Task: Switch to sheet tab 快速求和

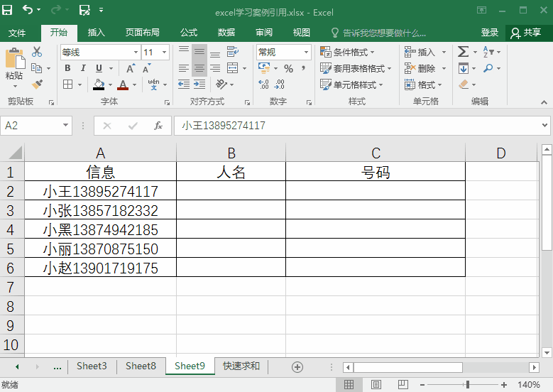Action: (x=241, y=366)
